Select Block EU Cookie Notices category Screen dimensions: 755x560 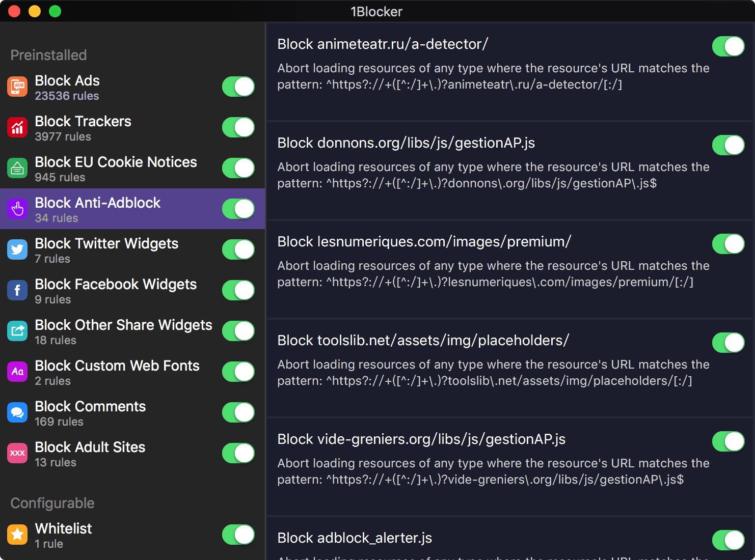click(132, 168)
